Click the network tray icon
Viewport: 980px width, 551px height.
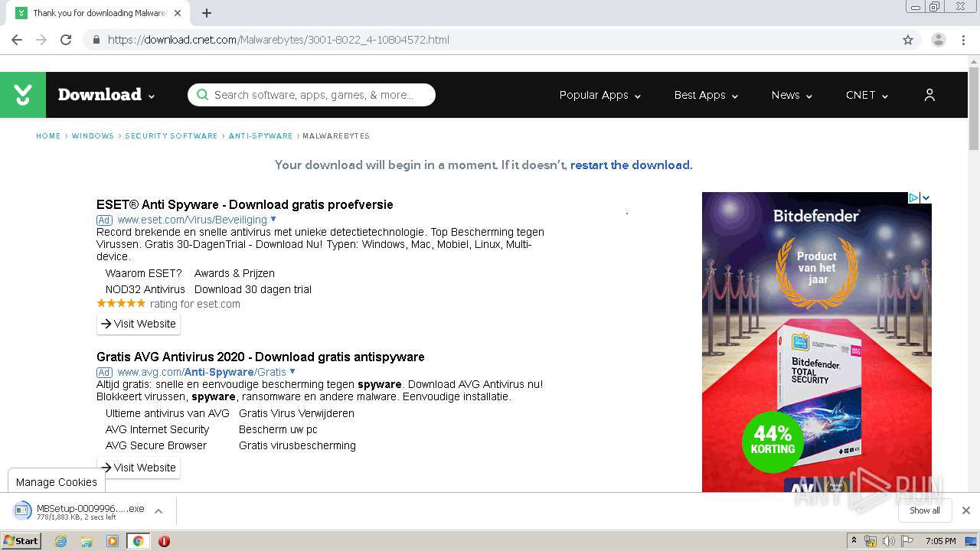pos(871,541)
